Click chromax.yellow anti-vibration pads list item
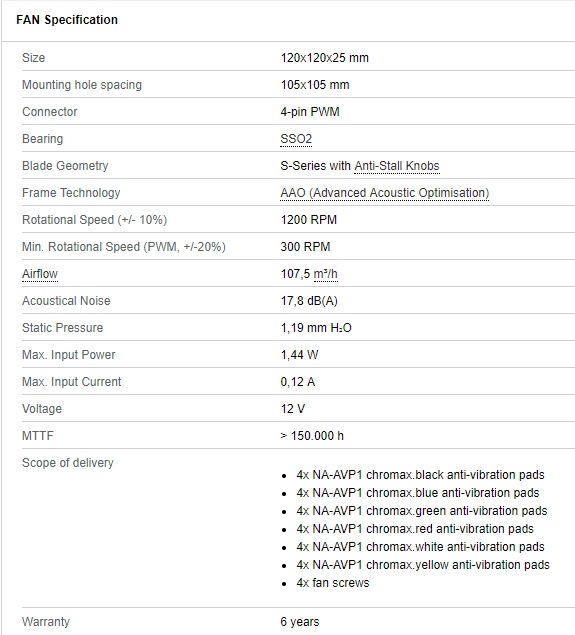The width and height of the screenshot is (575, 635). point(423,565)
